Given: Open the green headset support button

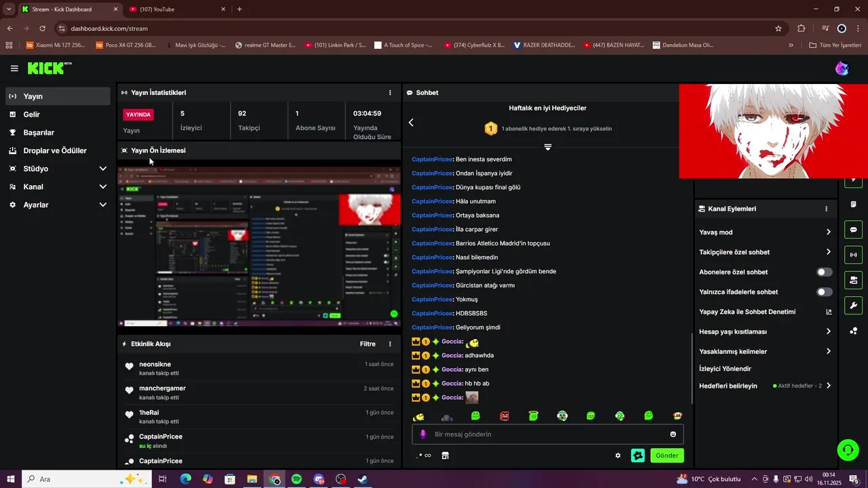Looking at the screenshot, I should click(x=847, y=449).
